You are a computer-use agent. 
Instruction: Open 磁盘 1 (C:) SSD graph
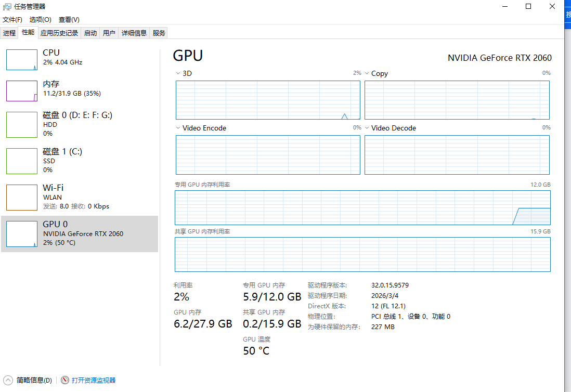22,161
